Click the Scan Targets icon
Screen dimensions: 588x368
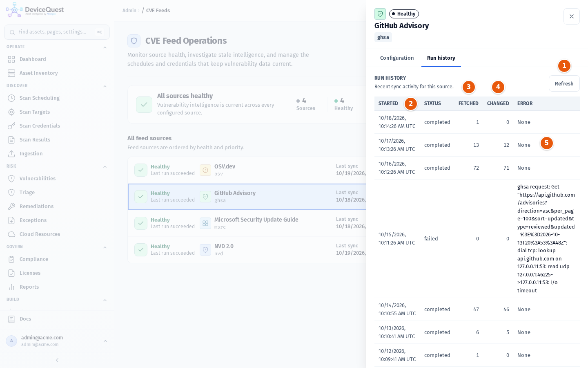(x=11, y=112)
